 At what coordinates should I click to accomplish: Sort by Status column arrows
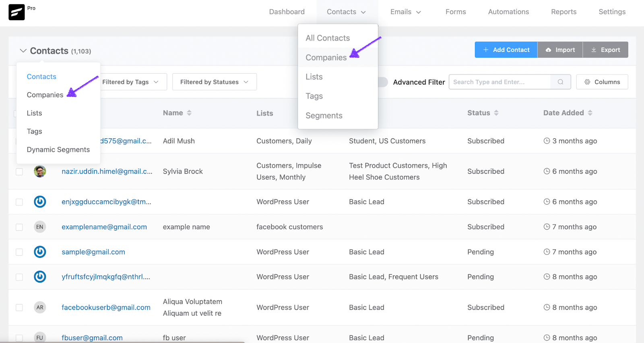pyautogui.click(x=496, y=113)
